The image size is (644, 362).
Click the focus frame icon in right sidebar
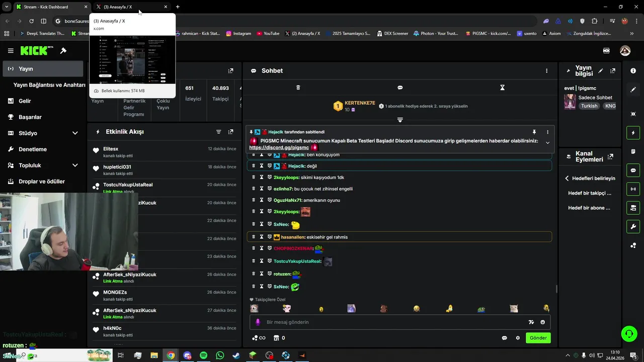pos(633,114)
